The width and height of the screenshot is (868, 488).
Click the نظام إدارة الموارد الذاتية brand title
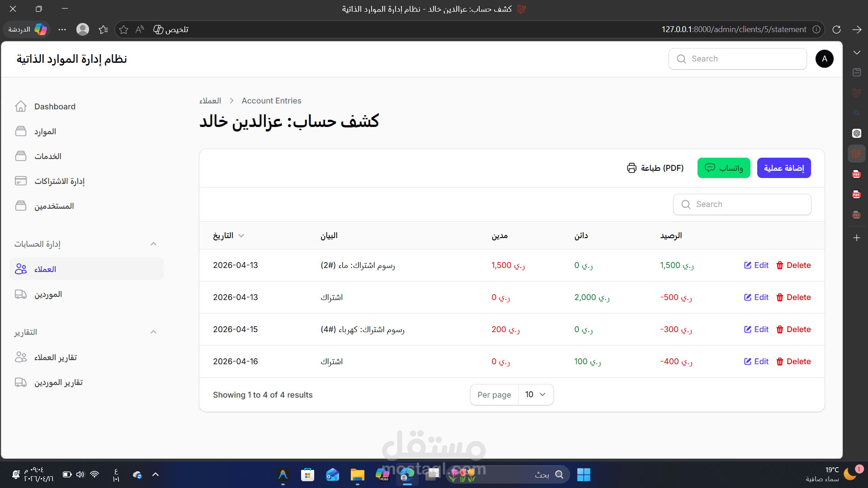(71, 59)
